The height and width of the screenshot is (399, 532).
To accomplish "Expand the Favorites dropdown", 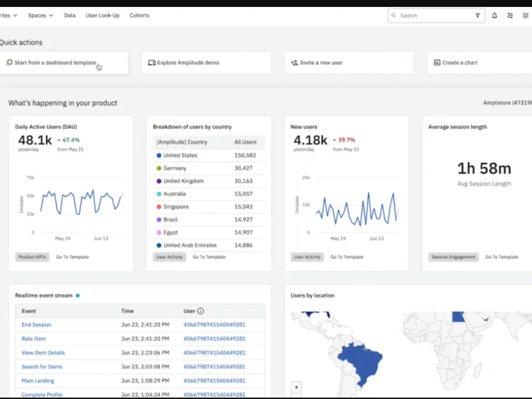I will click(8, 15).
